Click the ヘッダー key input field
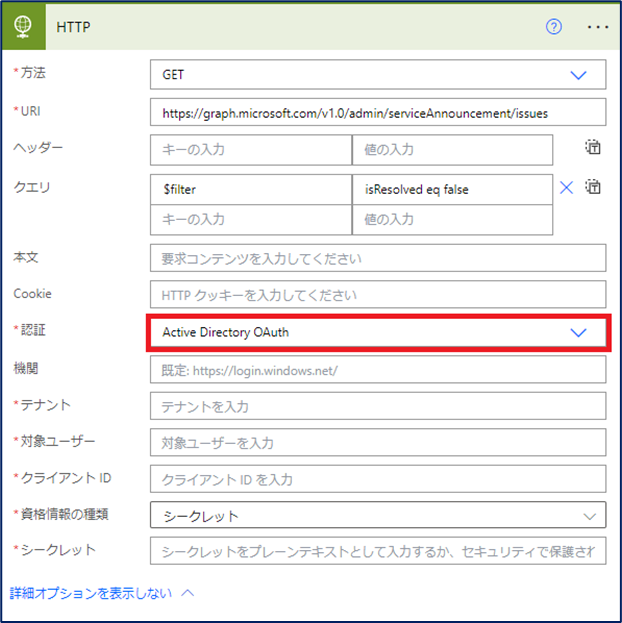Image resolution: width=622 pixels, height=623 pixels. (x=251, y=150)
